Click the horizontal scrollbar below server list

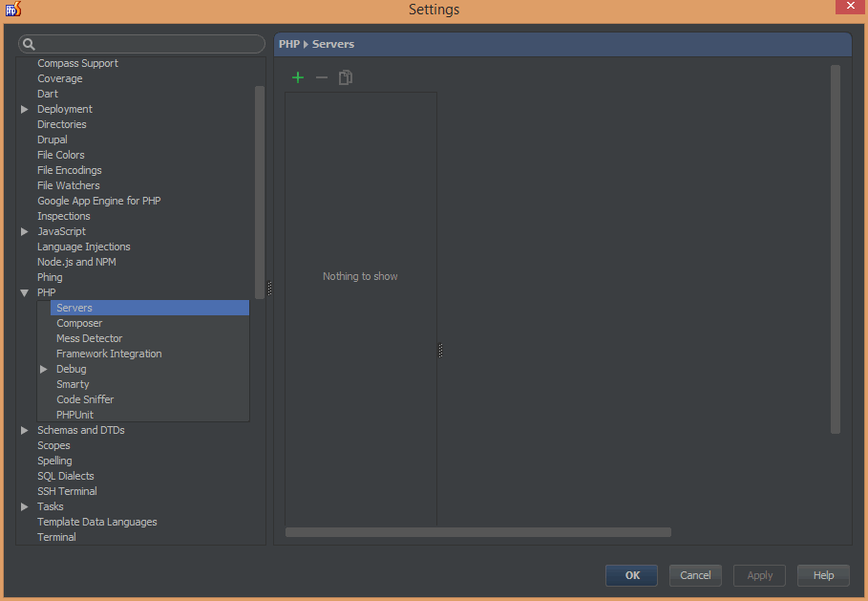(478, 532)
